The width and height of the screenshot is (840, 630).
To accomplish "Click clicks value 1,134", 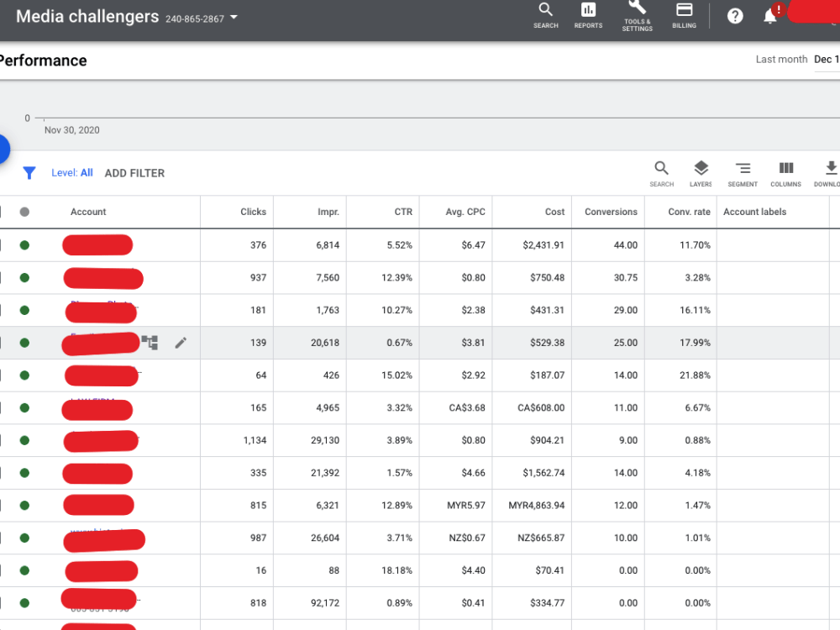I will [255, 440].
